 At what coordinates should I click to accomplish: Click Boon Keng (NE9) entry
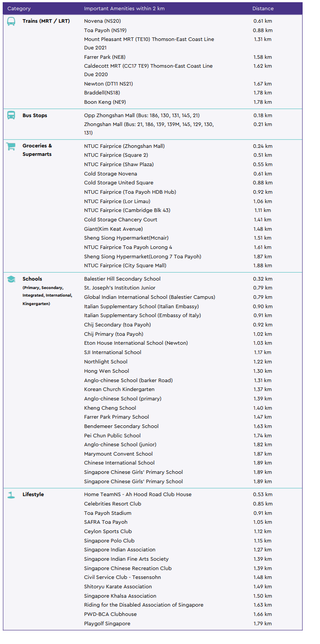pyautogui.click(x=105, y=102)
